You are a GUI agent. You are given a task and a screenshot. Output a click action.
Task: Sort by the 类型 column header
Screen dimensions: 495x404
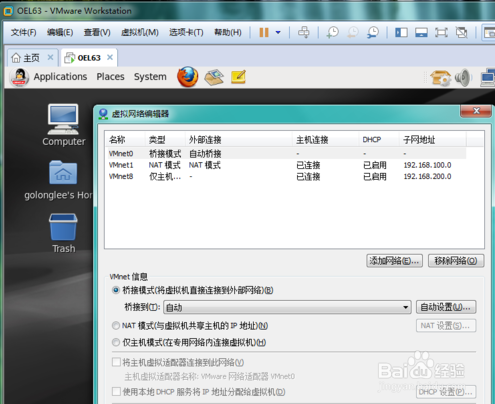(165, 140)
